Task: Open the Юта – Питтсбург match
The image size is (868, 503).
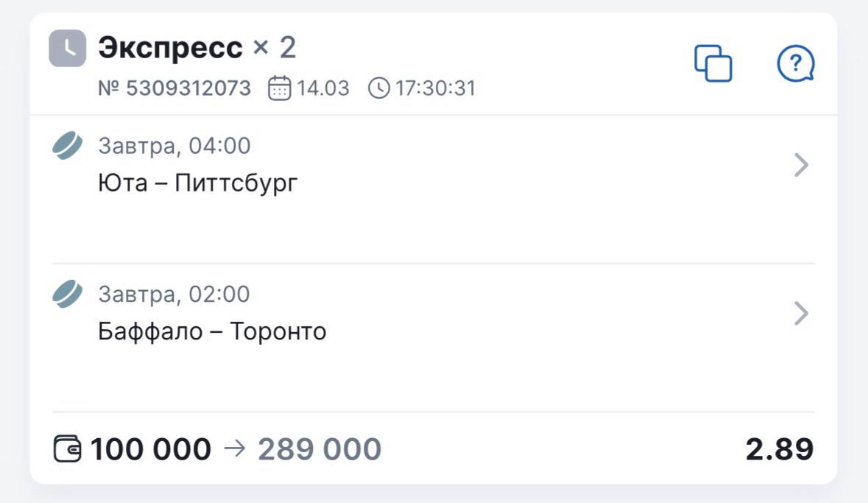Action: [198, 183]
